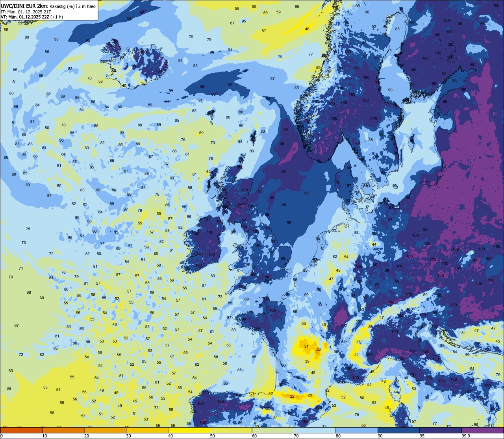Click the '36' value on Iceland's south coast

coord(143,83)
